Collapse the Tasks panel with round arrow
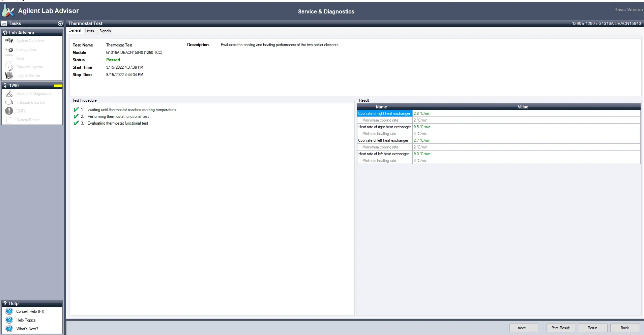Viewport: 644px width, 335px height. (60, 24)
